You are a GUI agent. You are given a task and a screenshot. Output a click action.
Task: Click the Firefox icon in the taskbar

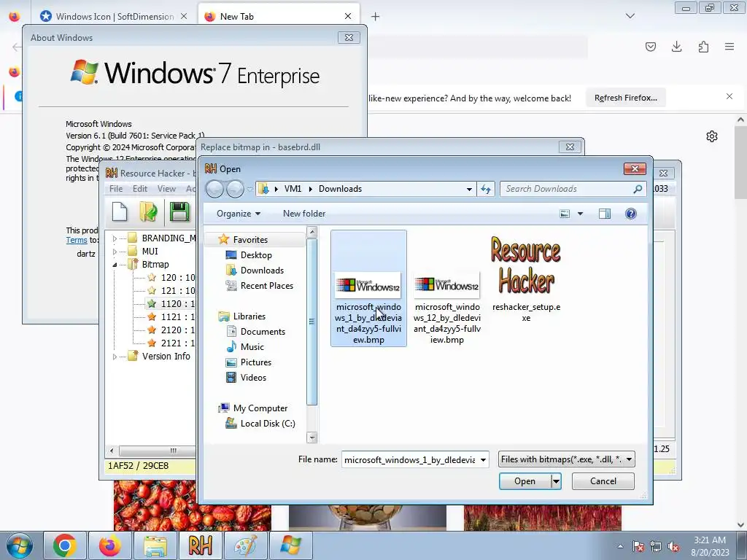[110, 545]
